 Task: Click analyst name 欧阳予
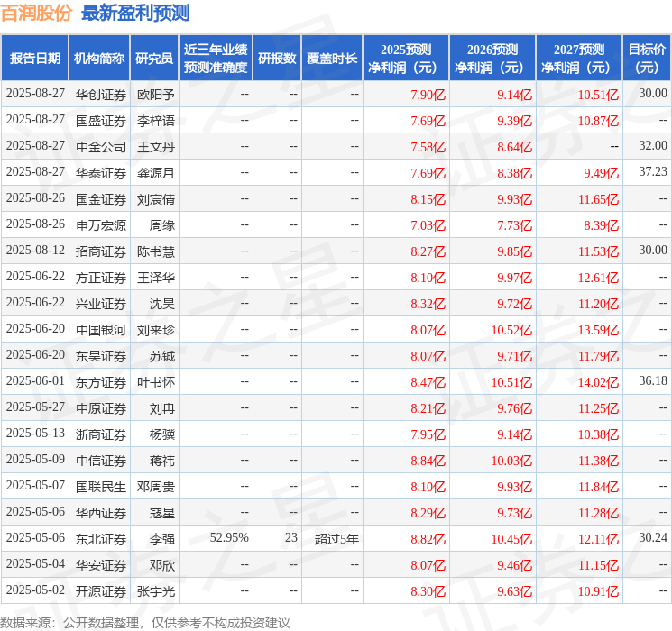pos(155,95)
